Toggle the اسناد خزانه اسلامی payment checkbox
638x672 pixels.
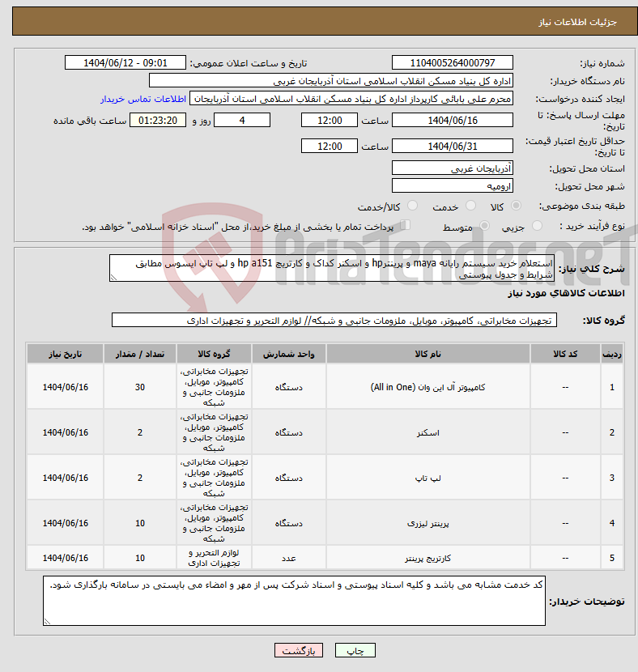point(405,225)
